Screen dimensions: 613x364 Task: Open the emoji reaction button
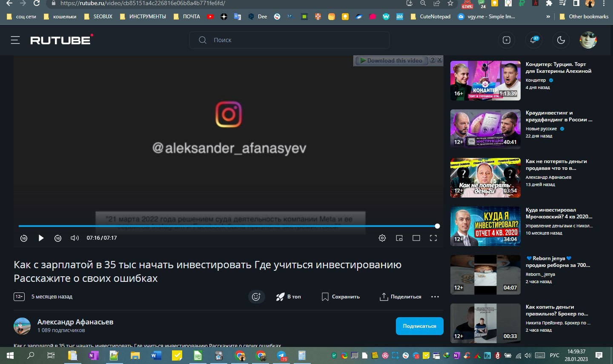tap(256, 297)
